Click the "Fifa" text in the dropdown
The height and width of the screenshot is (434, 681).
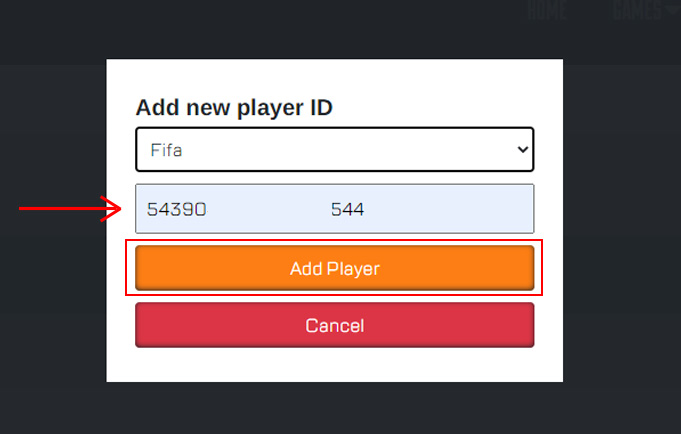[167, 150]
